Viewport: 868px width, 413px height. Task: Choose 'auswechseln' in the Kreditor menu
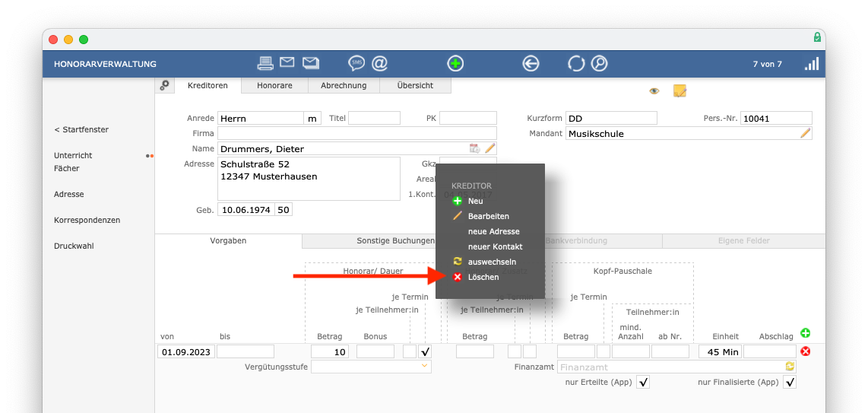492,262
